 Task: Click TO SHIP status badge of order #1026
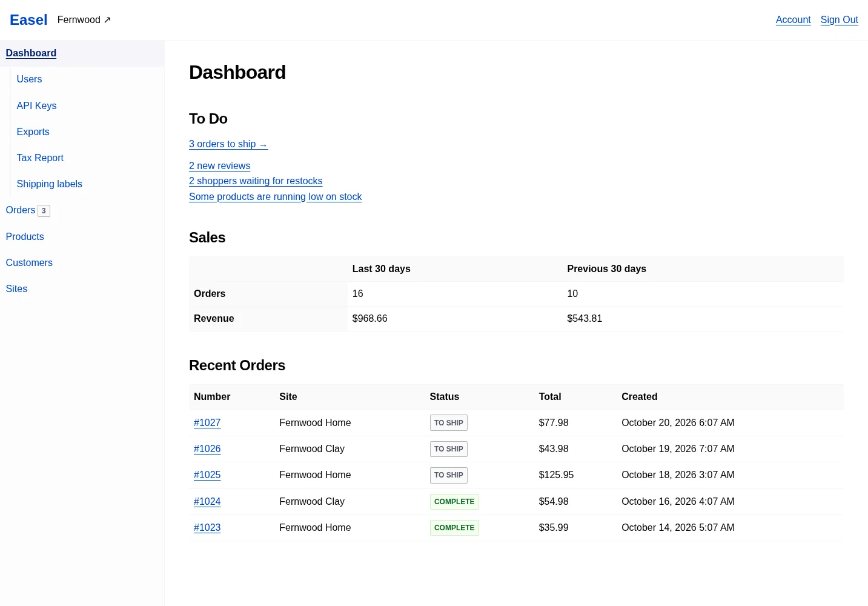[449, 449]
